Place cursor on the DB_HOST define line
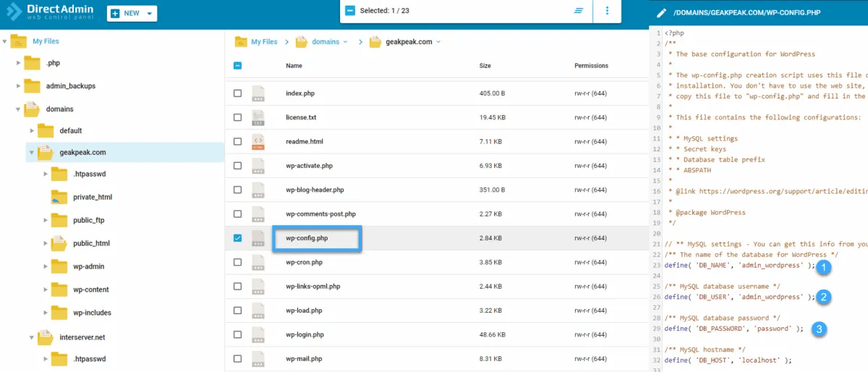 [728, 360]
